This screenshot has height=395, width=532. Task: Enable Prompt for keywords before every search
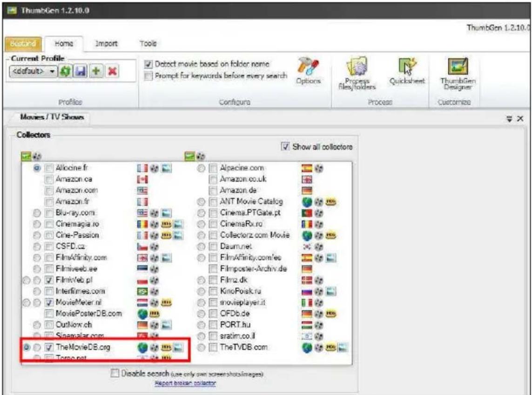(148, 76)
